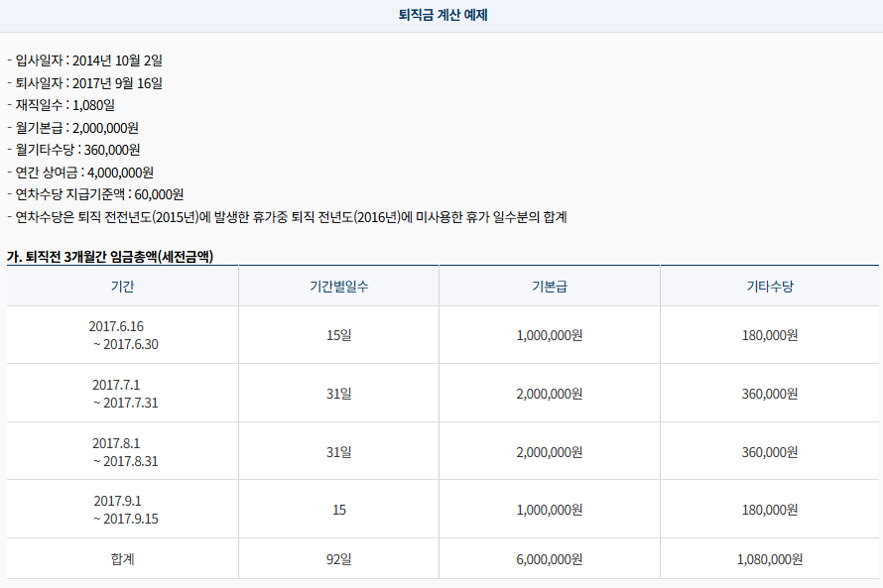Click the 퇴직금 계산 예제 title
This screenshot has height=588, width=883.
pyautogui.click(x=442, y=15)
